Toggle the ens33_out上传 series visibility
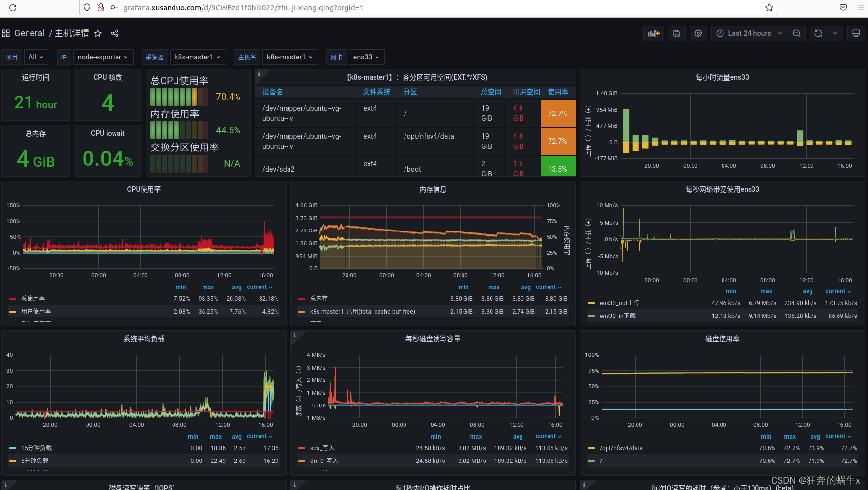The image size is (868, 490). (619, 303)
